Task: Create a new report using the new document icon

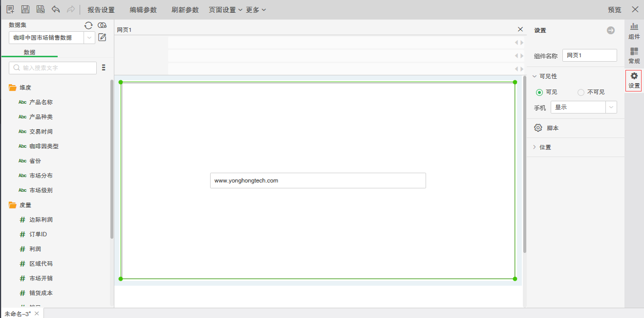Action: click(x=10, y=9)
